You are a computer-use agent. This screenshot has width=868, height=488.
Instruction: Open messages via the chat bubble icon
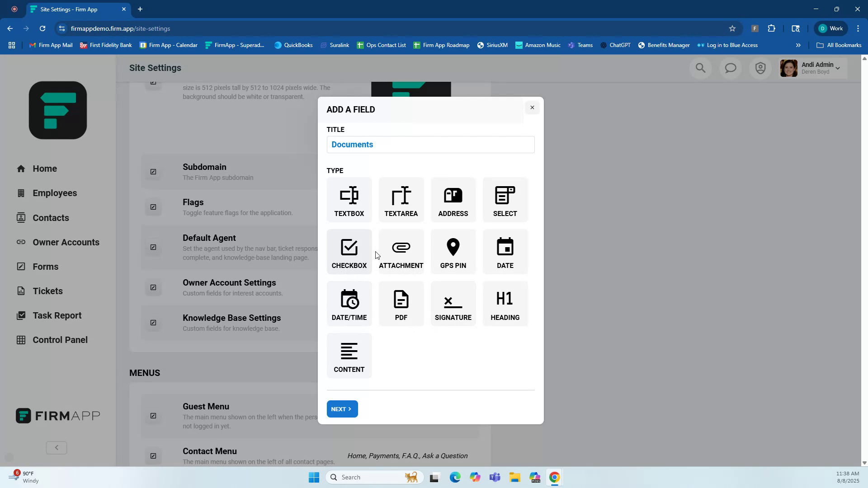pyautogui.click(x=730, y=68)
